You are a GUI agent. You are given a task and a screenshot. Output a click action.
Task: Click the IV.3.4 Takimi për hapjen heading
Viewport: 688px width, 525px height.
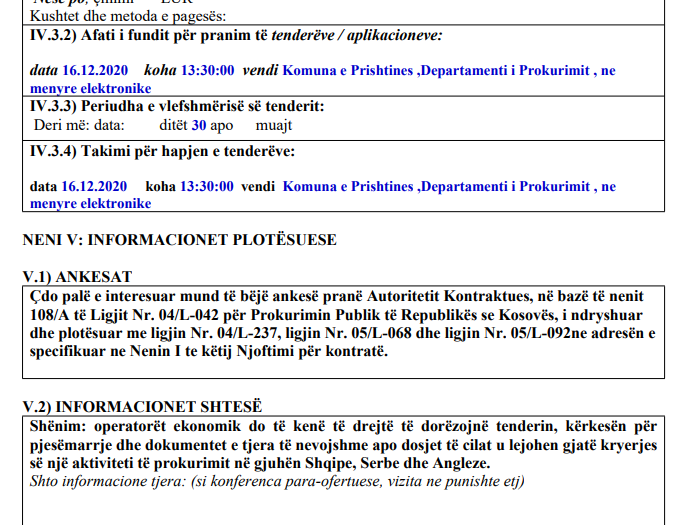[162, 152]
